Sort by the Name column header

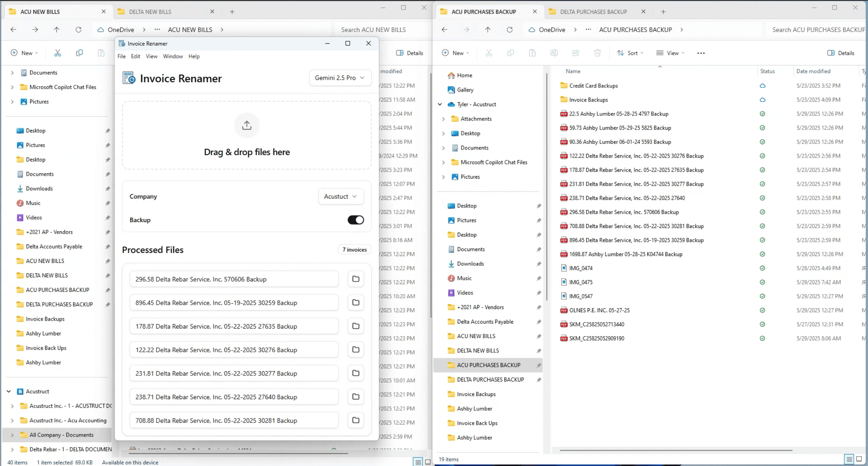573,71
